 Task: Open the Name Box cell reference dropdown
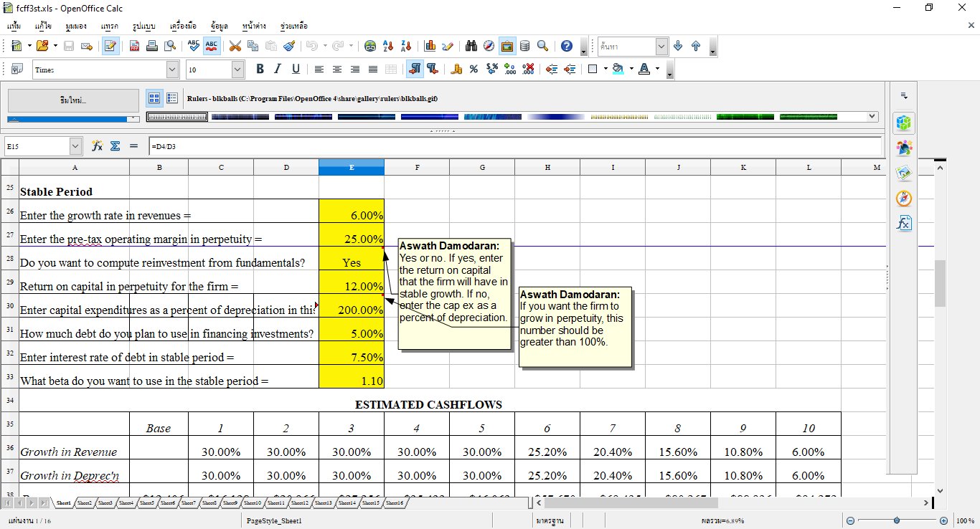pyautogui.click(x=76, y=146)
